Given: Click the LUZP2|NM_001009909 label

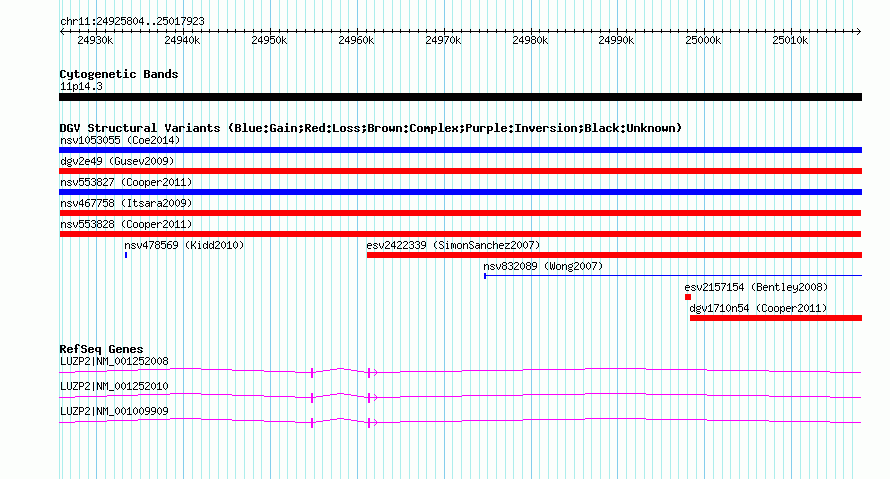Looking at the screenshot, I should (114, 411).
